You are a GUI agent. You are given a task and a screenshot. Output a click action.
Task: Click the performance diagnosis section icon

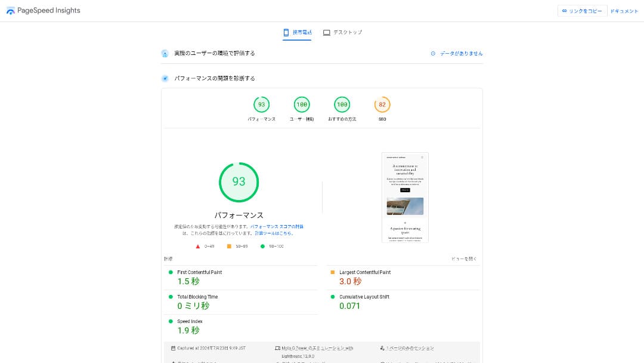coord(165,78)
